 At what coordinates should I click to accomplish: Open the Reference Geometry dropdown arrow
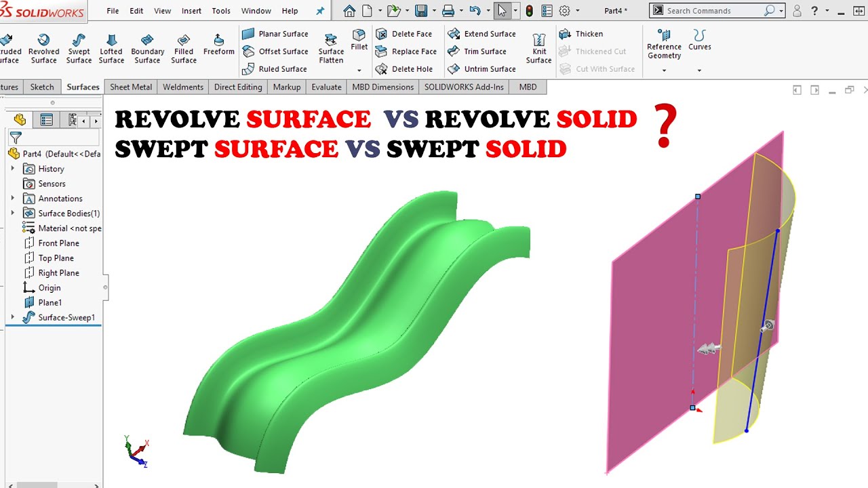(664, 70)
